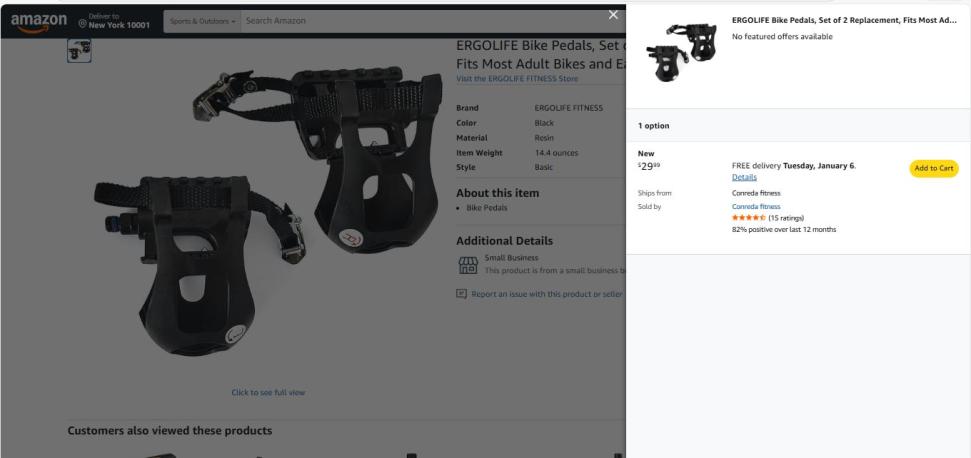Screen dimensions: 971x458
Task: Report an issue with this product or seller
Action: tap(547, 294)
